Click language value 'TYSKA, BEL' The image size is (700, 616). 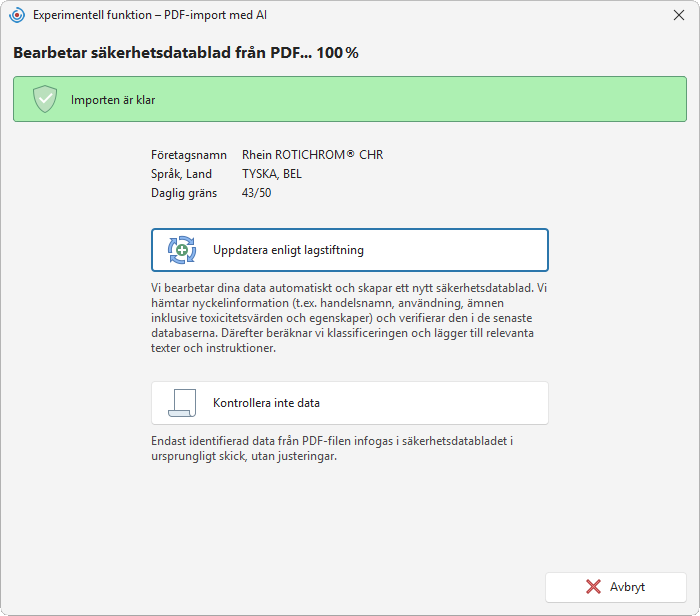[272, 174]
